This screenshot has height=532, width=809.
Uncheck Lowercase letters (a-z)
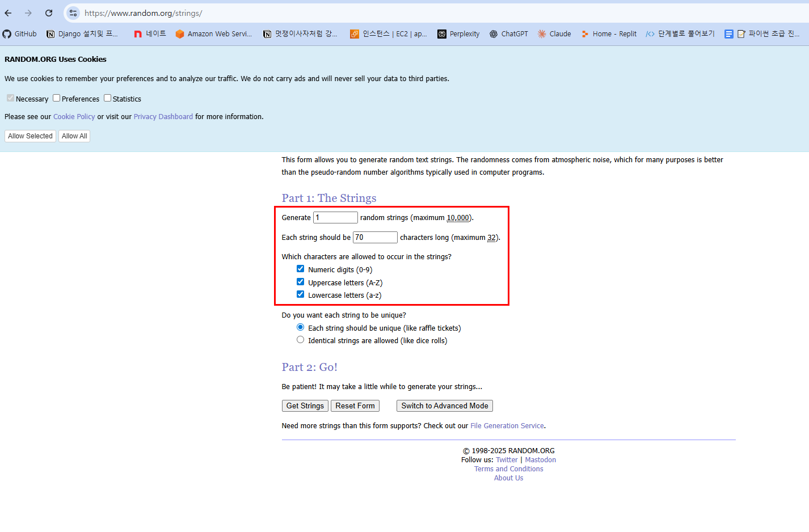(301, 294)
